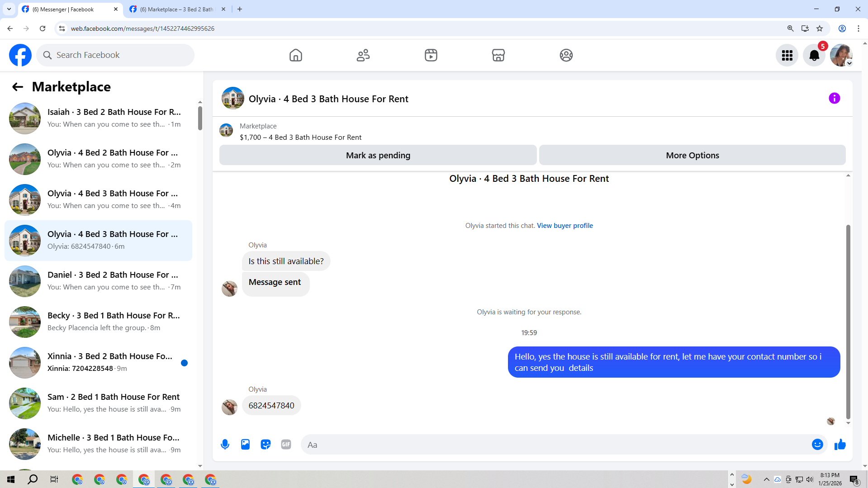The width and height of the screenshot is (868, 488).
Task: Click the listing thumbnail in chat header
Action: pos(232,98)
